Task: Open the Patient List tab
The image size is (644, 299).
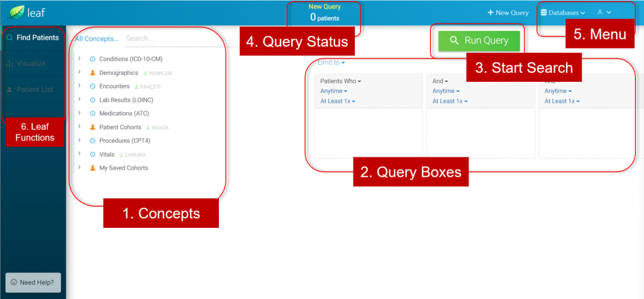Action: coord(34,89)
